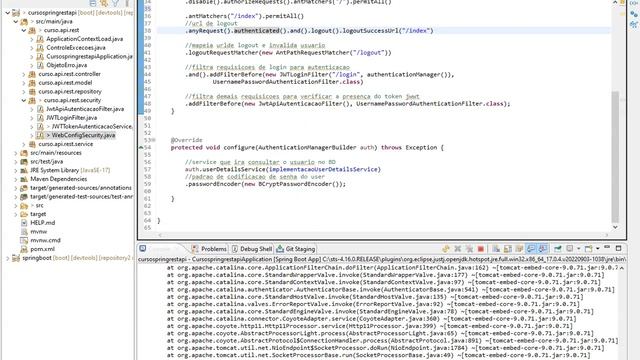Expand the curso.api.rest.model package
This screenshot has height=360, width=640.
coord(24,83)
